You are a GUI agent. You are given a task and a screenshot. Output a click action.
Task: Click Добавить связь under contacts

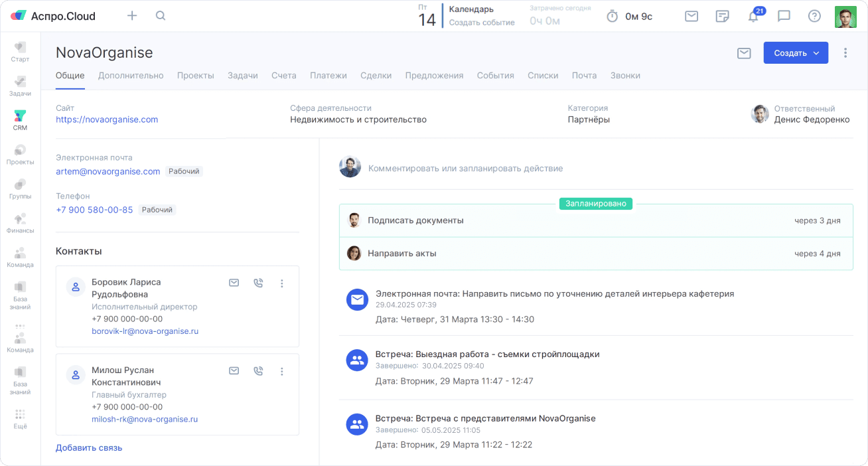(88, 447)
